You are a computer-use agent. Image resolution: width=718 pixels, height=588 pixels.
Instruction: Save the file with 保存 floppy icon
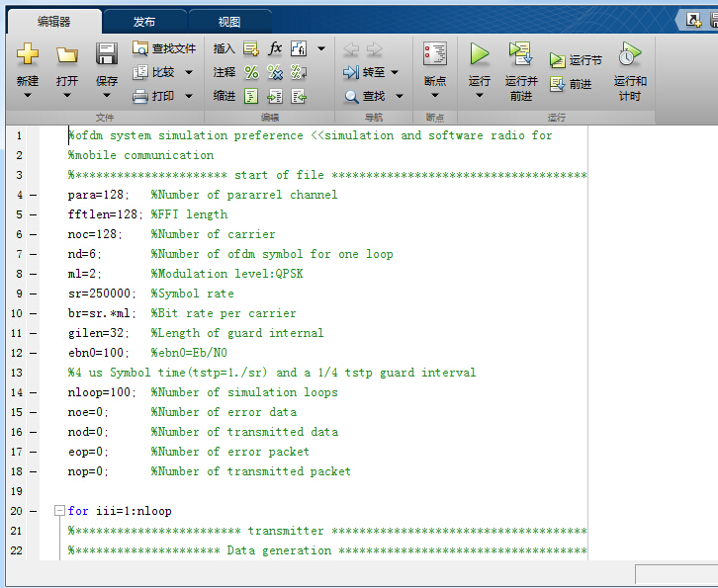[107, 54]
